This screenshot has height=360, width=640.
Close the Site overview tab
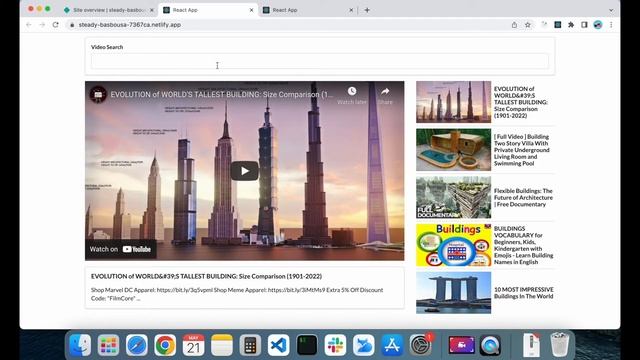click(152, 10)
